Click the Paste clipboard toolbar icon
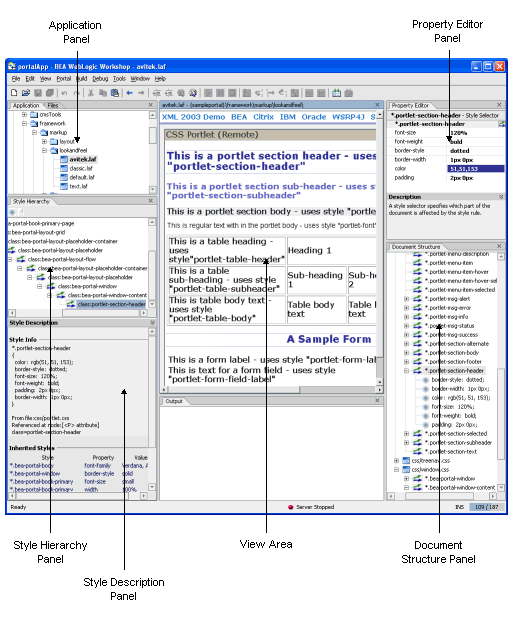 coord(115,93)
